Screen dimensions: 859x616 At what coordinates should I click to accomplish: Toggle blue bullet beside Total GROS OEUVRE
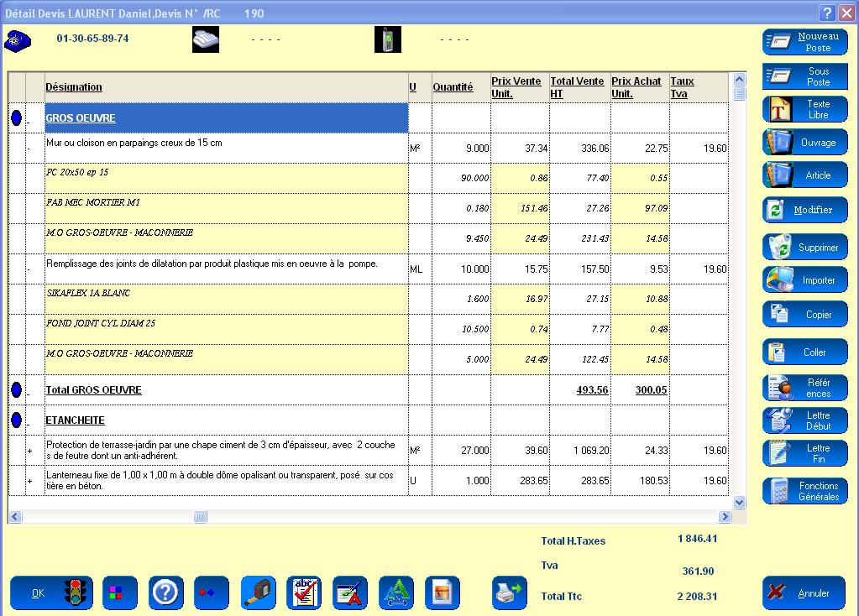coord(16,389)
